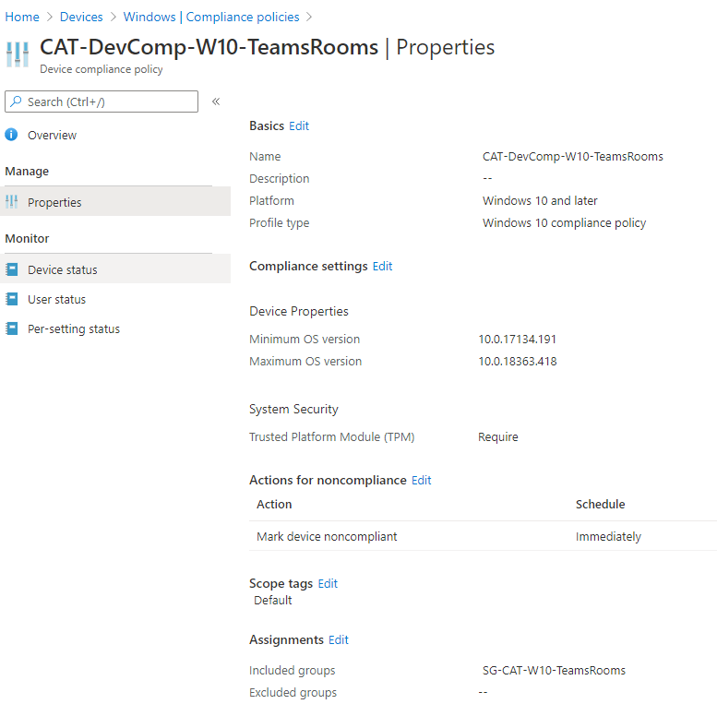Edit Compliance settings
This screenshot has height=728, width=717.
[x=382, y=266]
